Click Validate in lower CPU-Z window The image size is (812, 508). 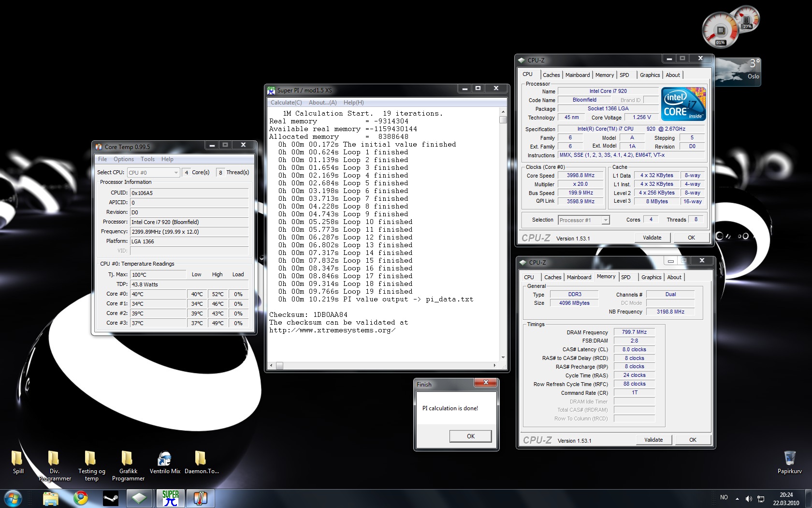tap(653, 440)
